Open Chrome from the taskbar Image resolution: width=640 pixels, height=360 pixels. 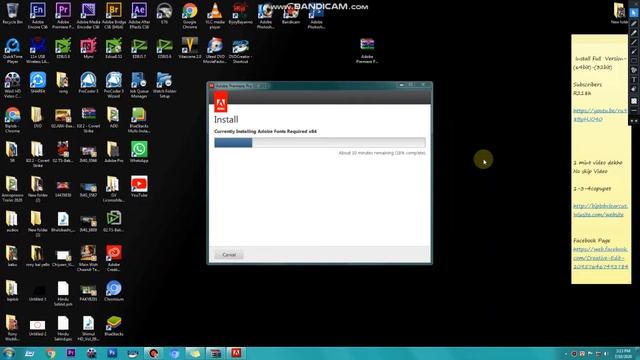(x=51, y=353)
